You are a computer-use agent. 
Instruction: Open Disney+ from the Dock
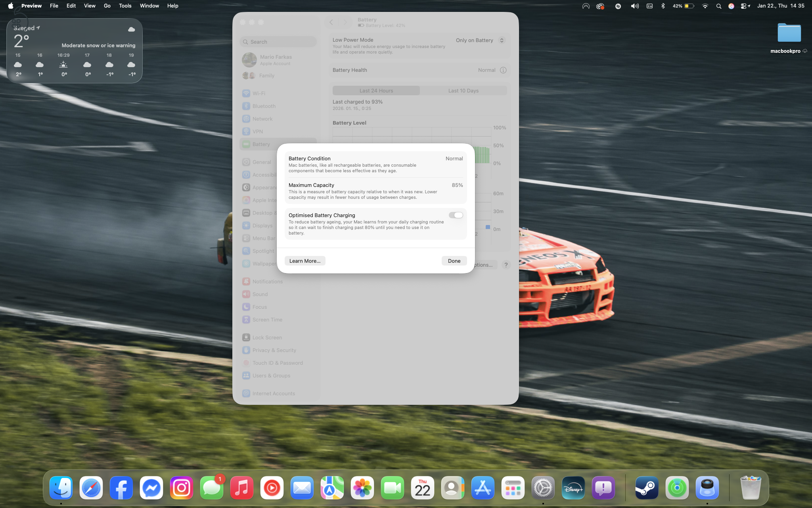(x=573, y=488)
